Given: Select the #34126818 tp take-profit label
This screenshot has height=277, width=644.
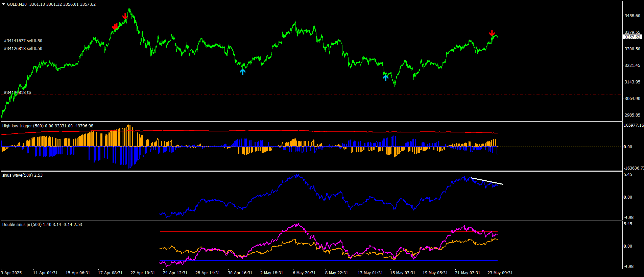Looking at the screenshot, I should click(17, 93).
